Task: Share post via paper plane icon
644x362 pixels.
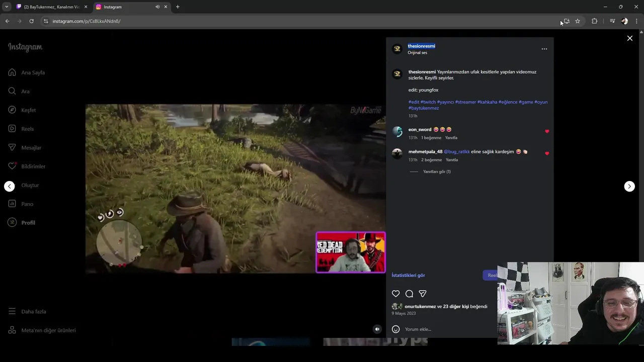Action: tap(423, 294)
